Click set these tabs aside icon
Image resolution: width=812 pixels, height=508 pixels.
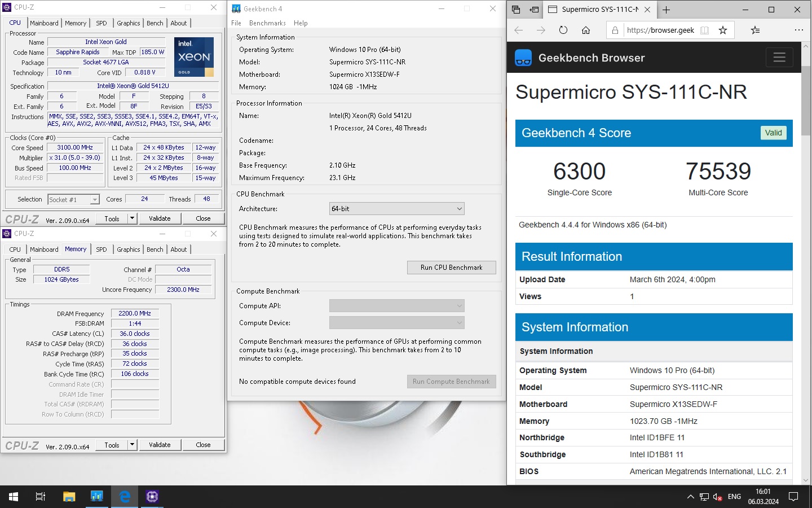click(x=534, y=10)
